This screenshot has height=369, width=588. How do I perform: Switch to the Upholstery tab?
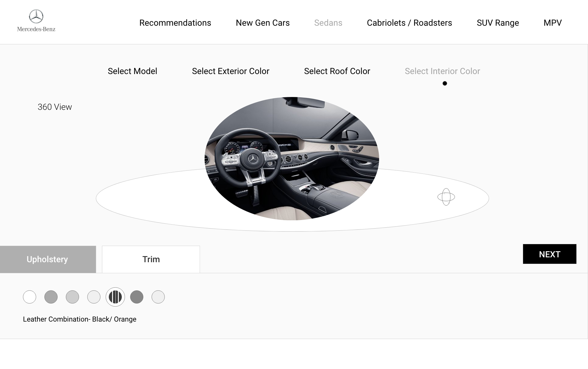[x=48, y=259]
